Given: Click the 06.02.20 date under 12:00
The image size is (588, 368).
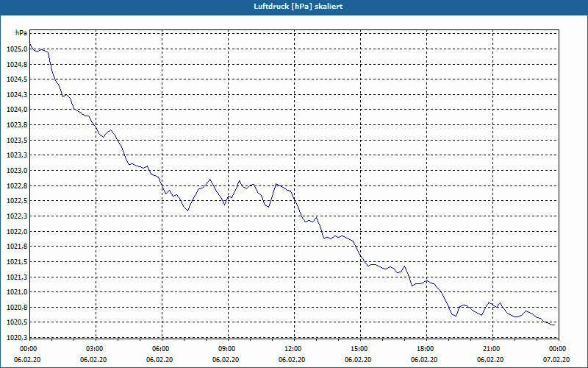Looking at the screenshot, I should pyautogui.click(x=292, y=359).
